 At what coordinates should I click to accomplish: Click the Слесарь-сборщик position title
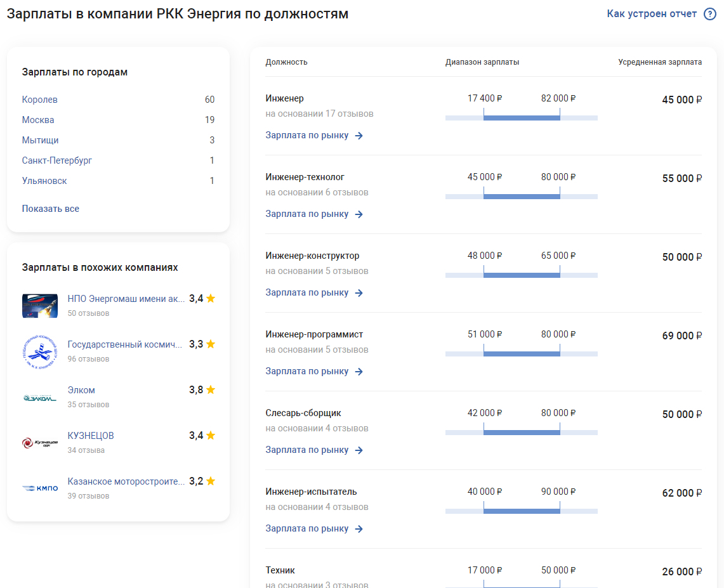point(303,413)
